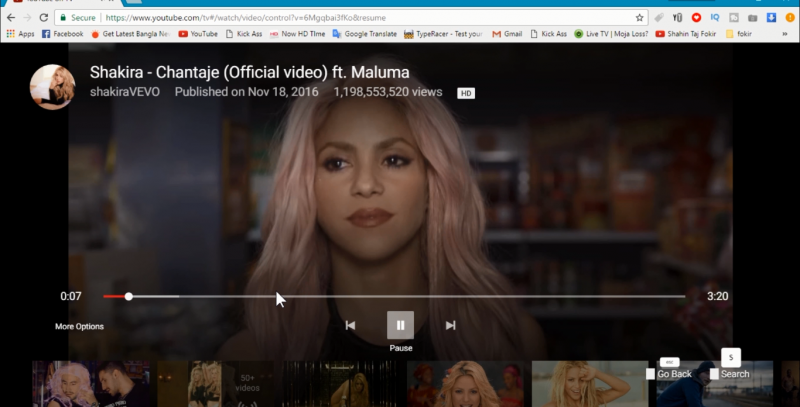This screenshot has height=407, width=800.
Task: Open the Get Latest Bangla News bookmark
Action: tap(131, 34)
